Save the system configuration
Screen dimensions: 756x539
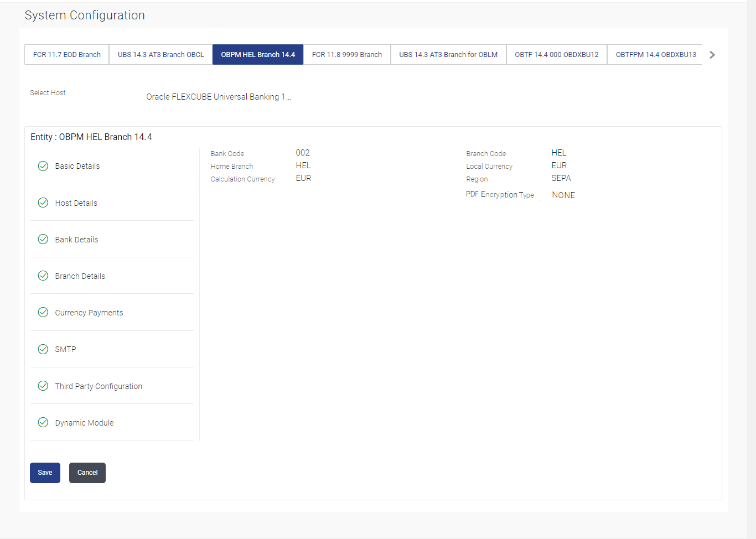[45, 473]
